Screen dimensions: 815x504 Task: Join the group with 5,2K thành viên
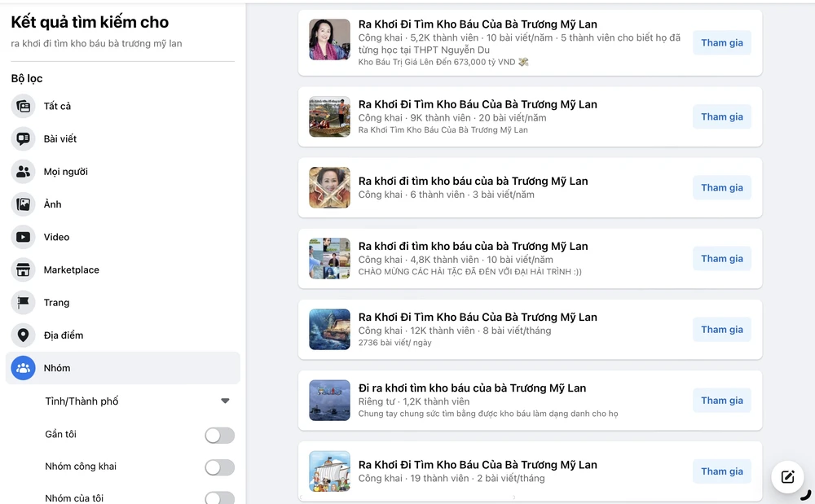click(x=721, y=43)
